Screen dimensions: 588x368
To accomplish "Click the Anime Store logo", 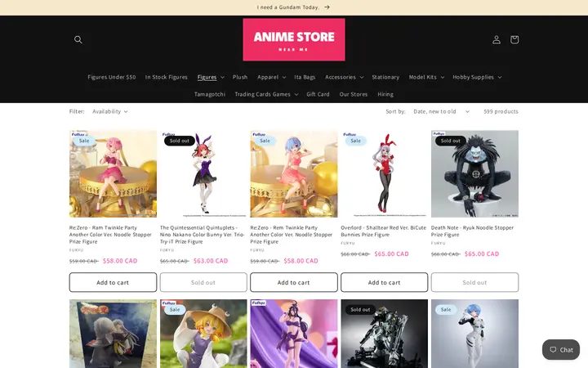I will click(294, 39).
